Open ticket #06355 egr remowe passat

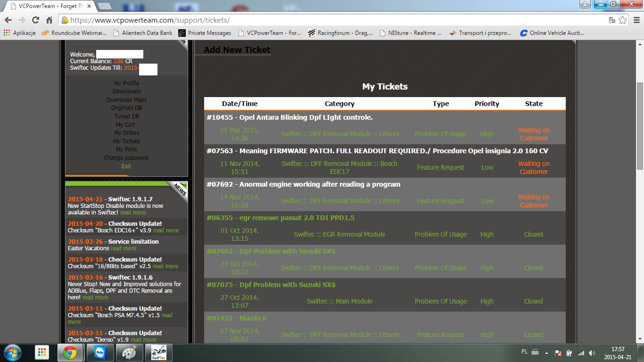280,218
